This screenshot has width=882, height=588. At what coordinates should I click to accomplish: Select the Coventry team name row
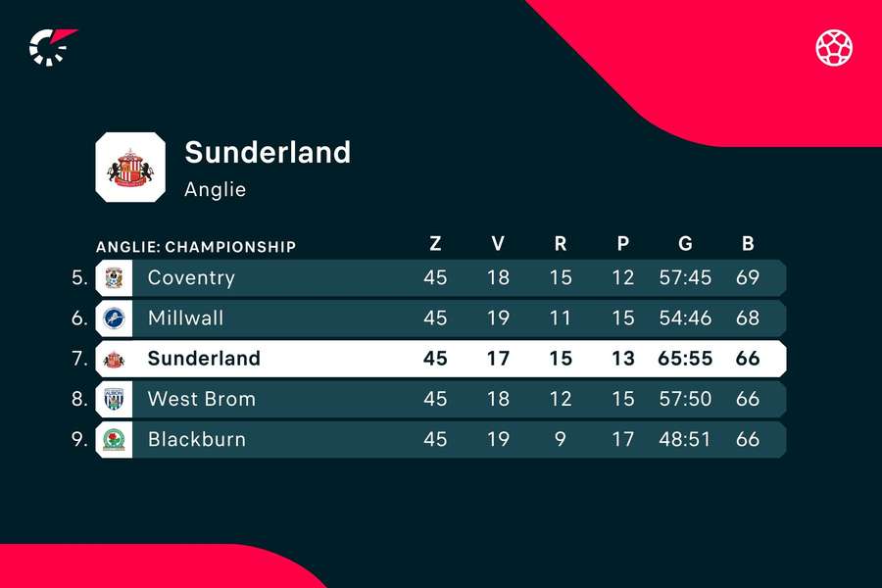191,278
